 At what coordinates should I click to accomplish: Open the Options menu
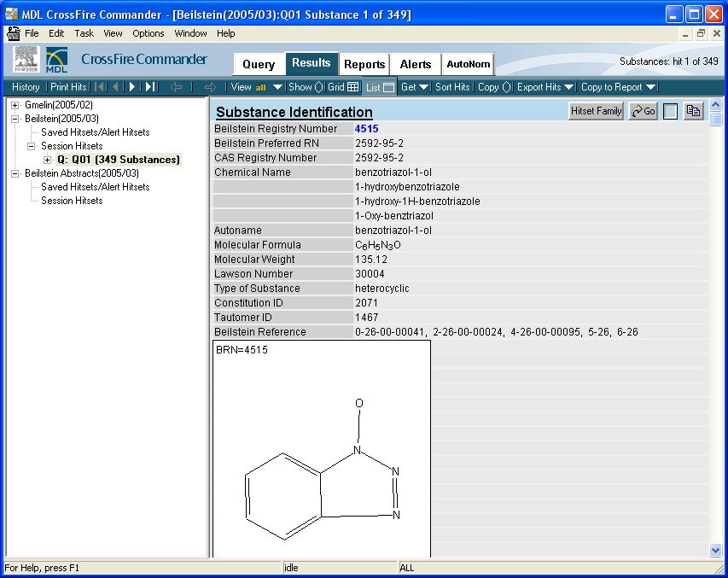[149, 33]
